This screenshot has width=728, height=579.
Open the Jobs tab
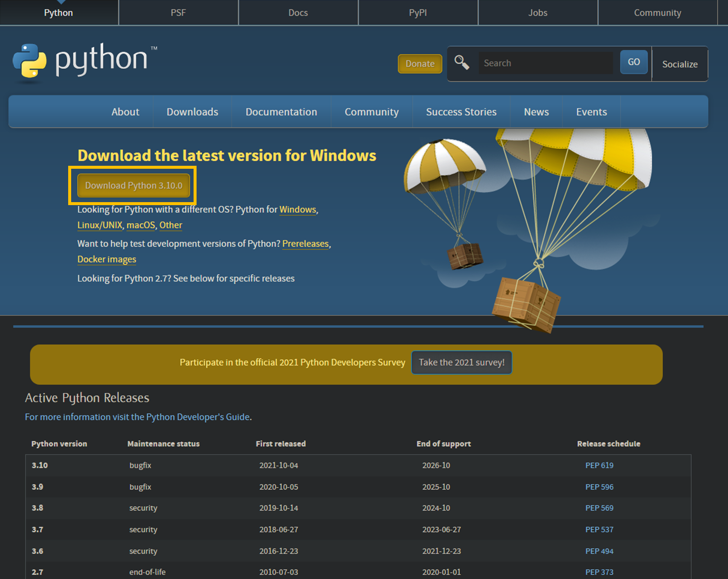(x=538, y=12)
